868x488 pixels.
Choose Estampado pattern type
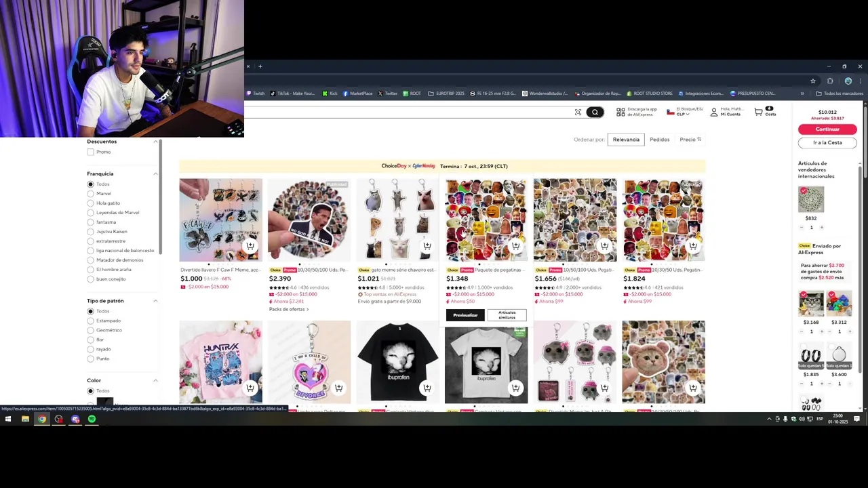[90, 321]
